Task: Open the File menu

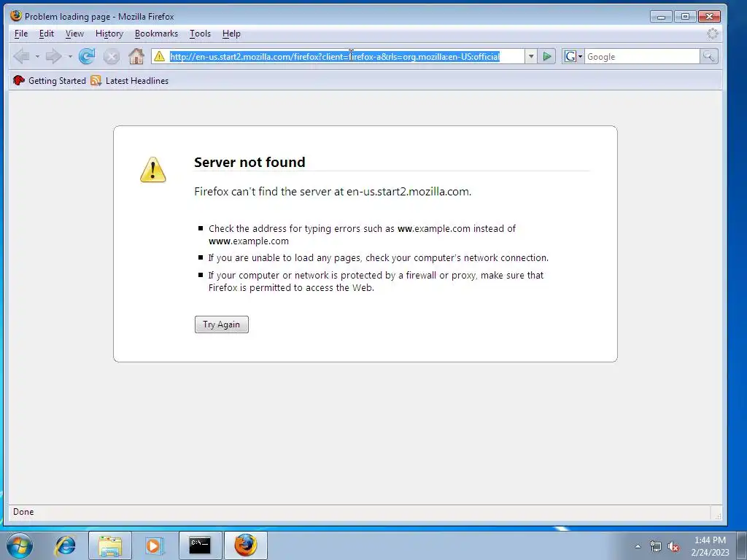Action: 21,34
